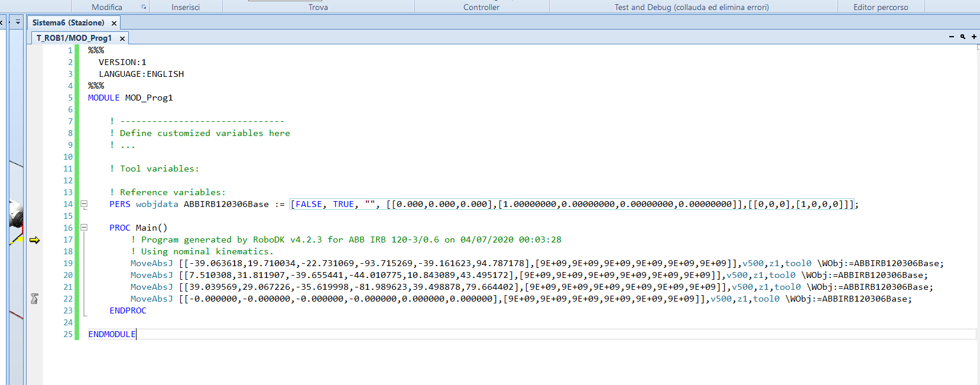Screen dimensions: 980x385
Task: Close the Sistema6 (Stazione) tab
Action: click(x=114, y=23)
